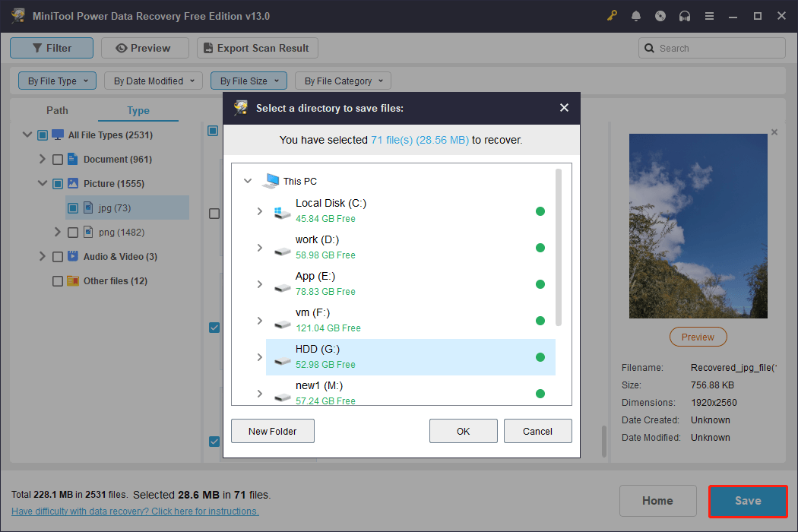The image size is (798, 532).
Task: Click the Local Disk (C:) drive icon
Action: (282, 212)
